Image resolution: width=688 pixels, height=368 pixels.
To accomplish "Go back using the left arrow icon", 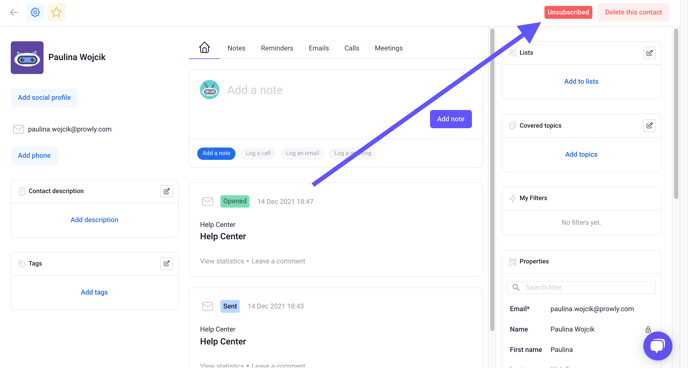I will tap(14, 12).
